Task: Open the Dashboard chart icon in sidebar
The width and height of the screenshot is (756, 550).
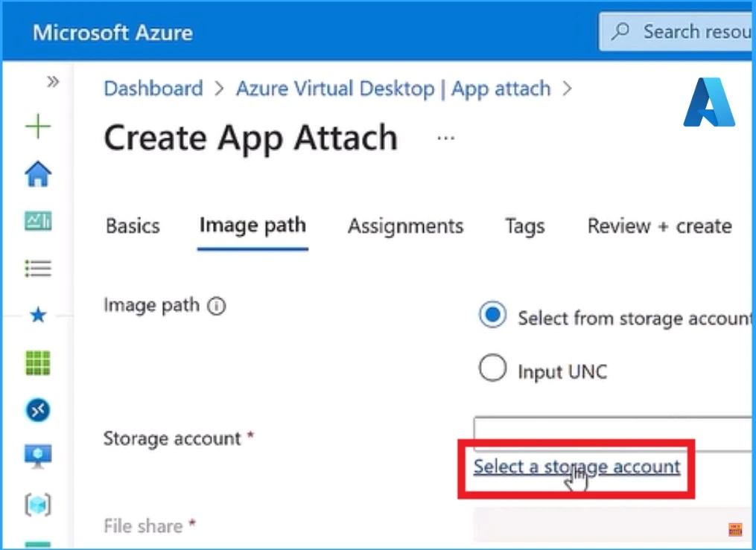Action: pyautogui.click(x=38, y=221)
